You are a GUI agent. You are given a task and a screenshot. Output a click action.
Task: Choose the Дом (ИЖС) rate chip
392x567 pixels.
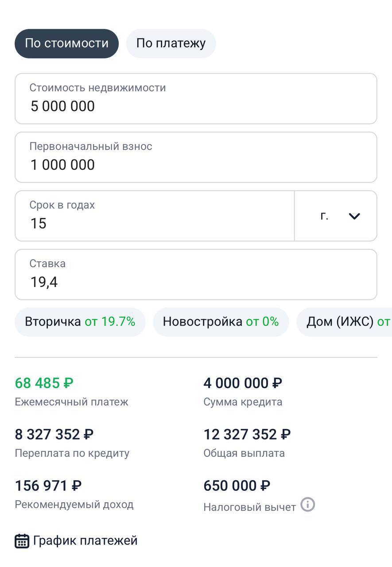pyautogui.click(x=344, y=322)
